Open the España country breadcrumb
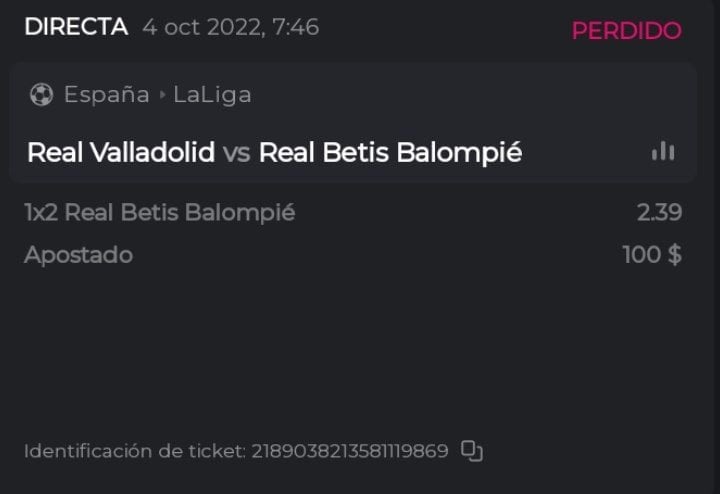 pos(106,95)
